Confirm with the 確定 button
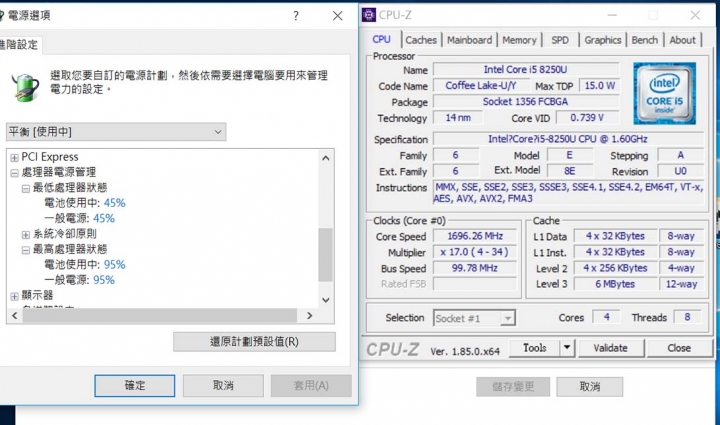This screenshot has height=425, width=720. 135,386
